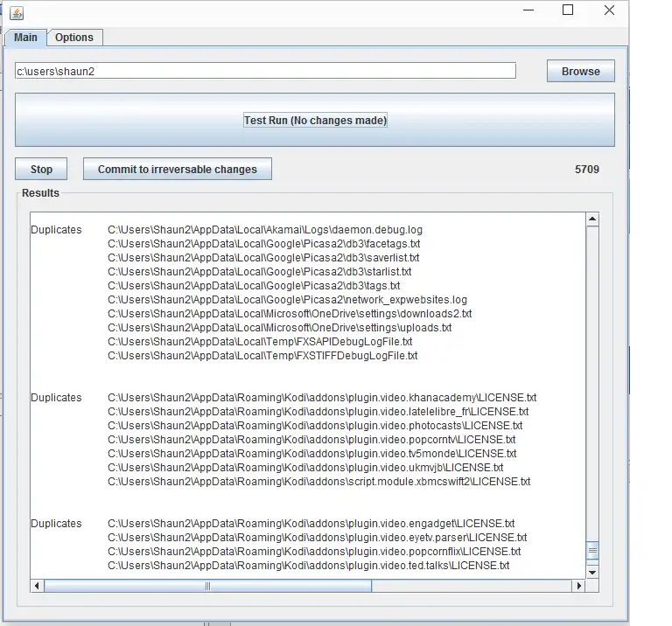Select the engadget LICENSE.txt line
The height and width of the screenshot is (626, 672).
[311, 524]
